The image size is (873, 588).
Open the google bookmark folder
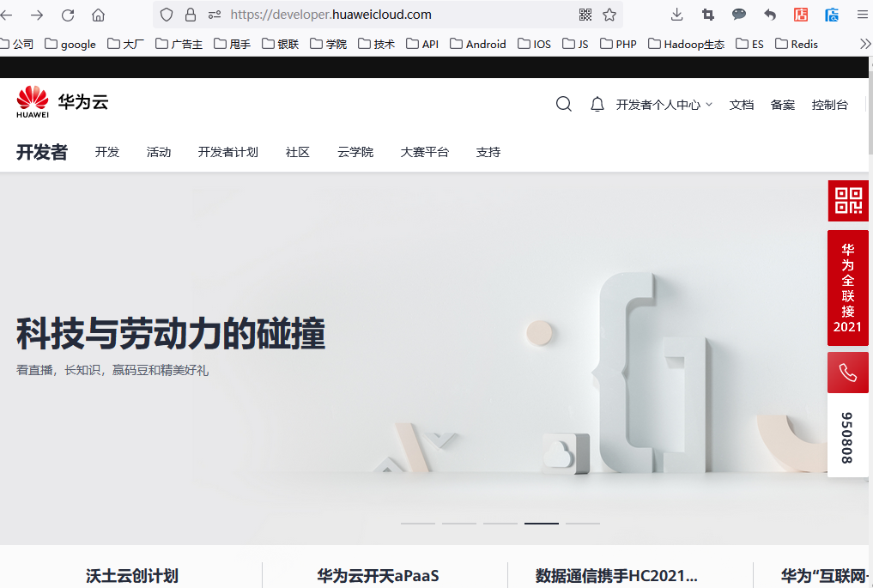tap(70, 44)
